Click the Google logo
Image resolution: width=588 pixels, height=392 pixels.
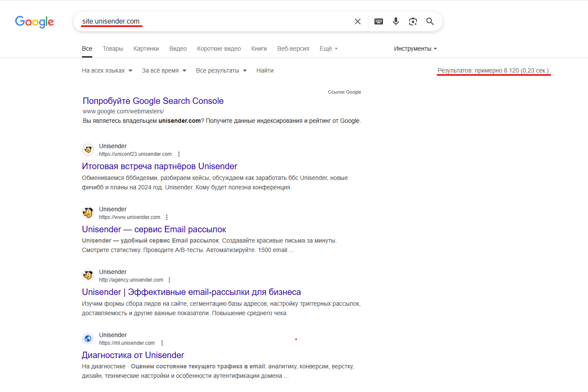(x=34, y=22)
